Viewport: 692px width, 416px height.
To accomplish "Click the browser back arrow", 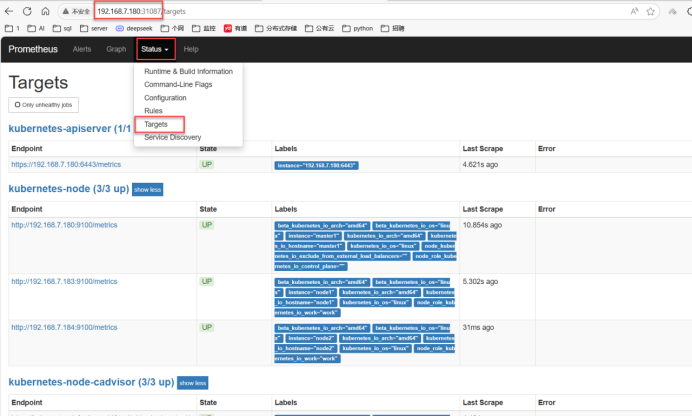I will pyautogui.click(x=11, y=10).
